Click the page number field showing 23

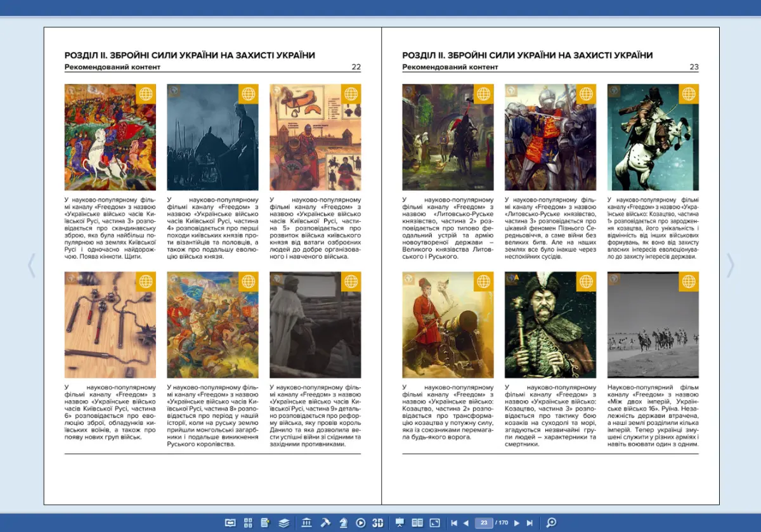(483, 523)
